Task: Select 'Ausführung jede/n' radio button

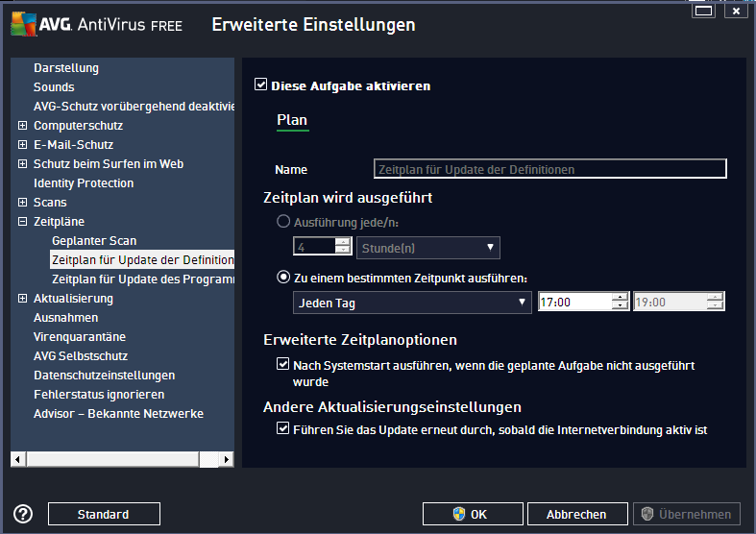Action: (x=283, y=221)
